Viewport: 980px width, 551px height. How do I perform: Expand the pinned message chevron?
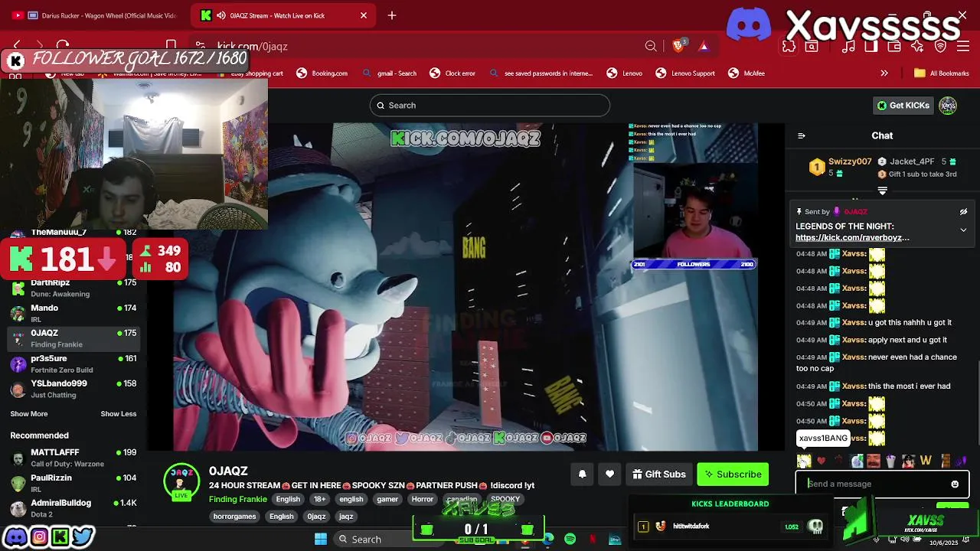[964, 230]
